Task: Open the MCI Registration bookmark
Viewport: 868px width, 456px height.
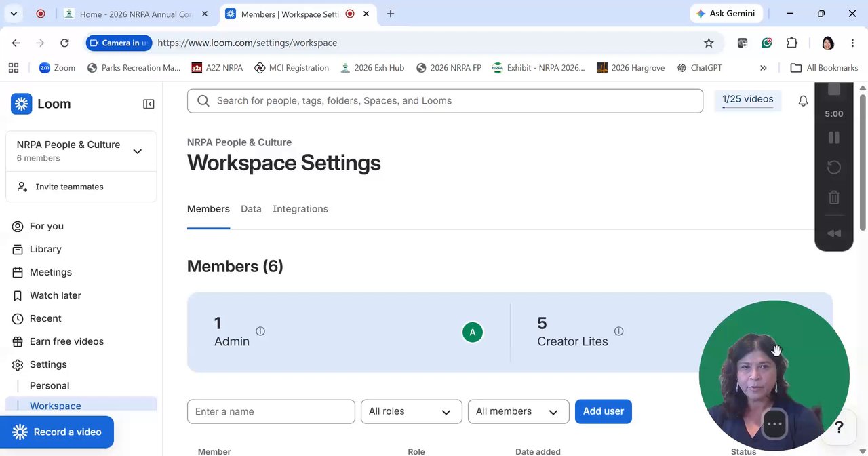Action: point(292,68)
